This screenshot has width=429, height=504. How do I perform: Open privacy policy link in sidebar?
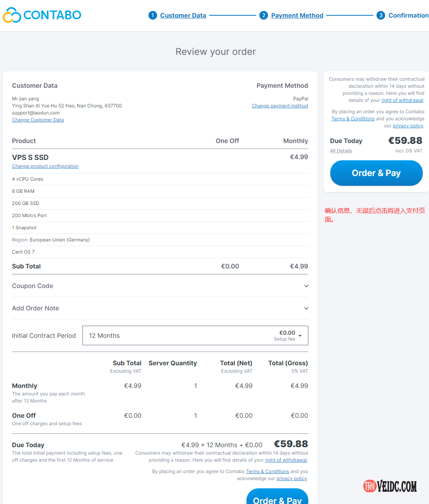pos(408,126)
